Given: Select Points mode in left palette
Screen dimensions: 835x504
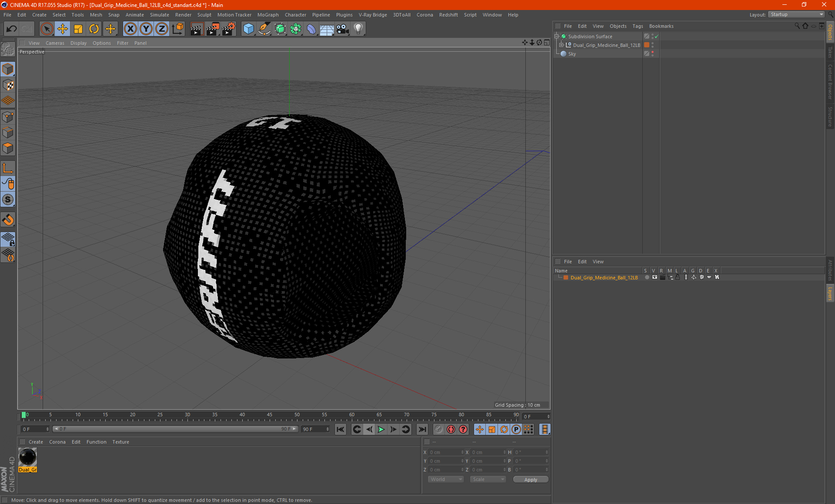Looking at the screenshot, I should [8, 117].
